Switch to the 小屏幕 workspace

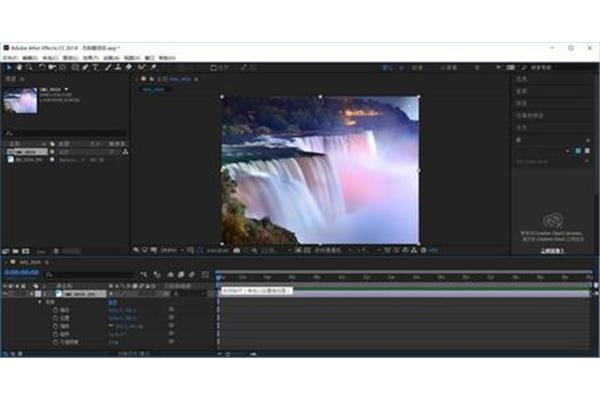(449, 68)
